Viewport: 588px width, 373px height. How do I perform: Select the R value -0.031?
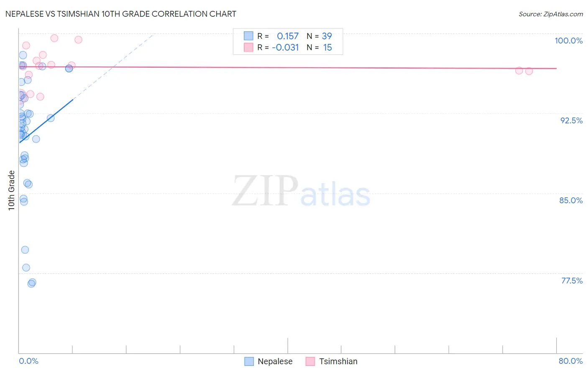pos(285,48)
